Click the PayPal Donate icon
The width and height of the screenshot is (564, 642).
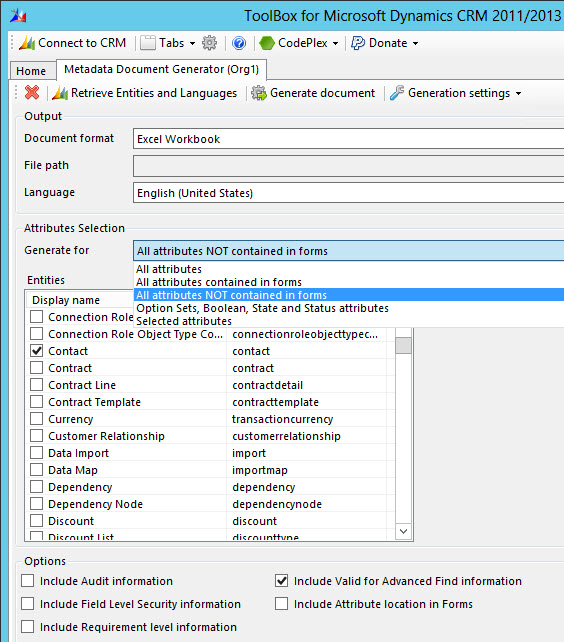click(358, 43)
